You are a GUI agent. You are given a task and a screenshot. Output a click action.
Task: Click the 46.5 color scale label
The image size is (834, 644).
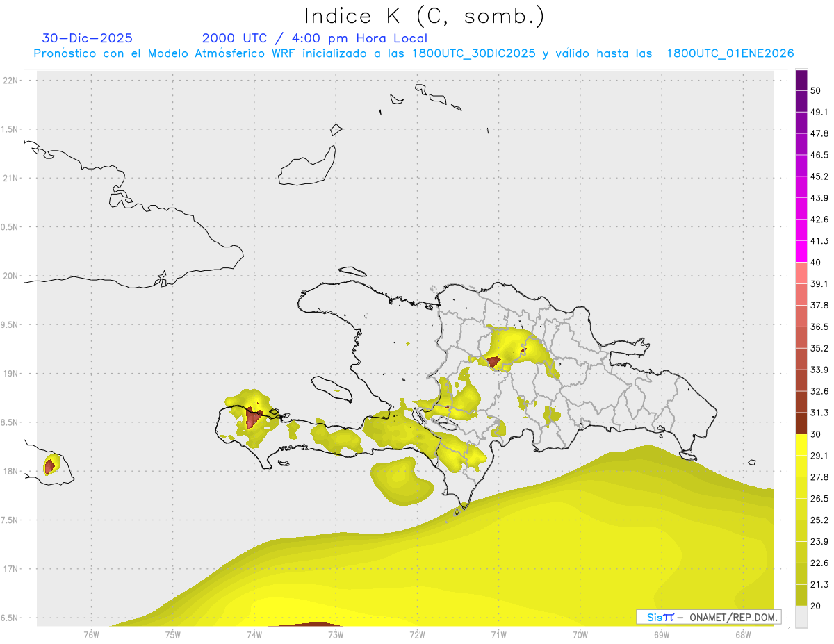819,155
